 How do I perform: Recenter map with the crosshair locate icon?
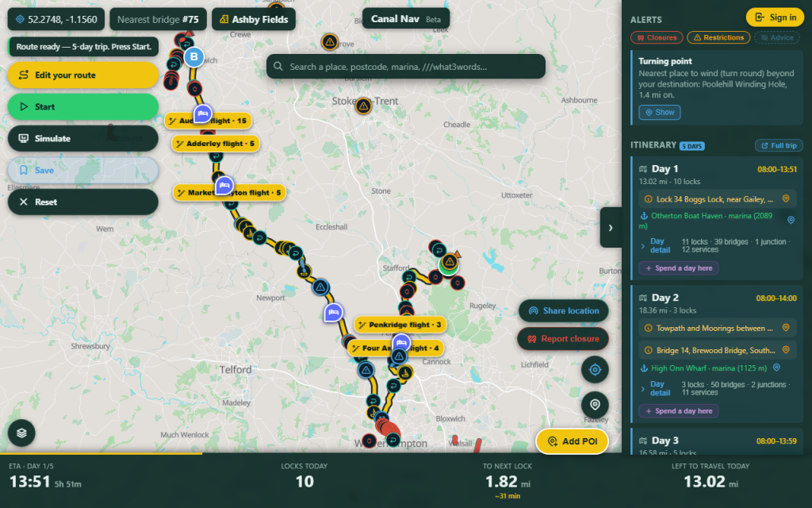tap(595, 370)
